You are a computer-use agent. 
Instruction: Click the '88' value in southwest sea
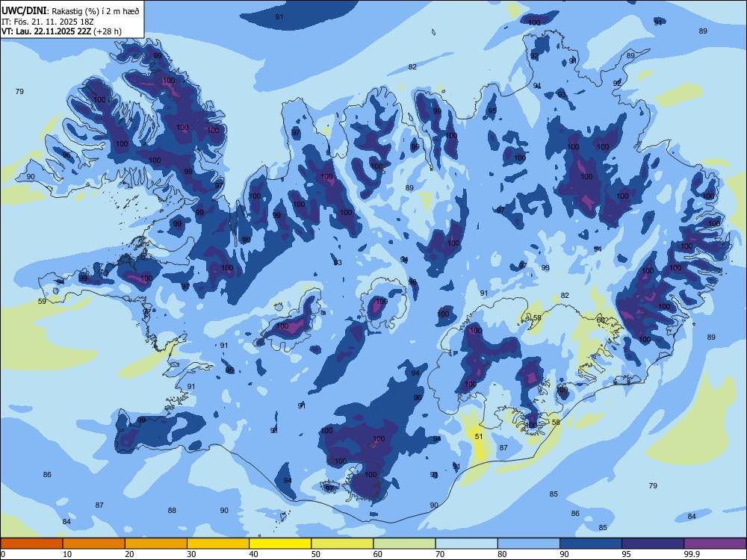click(x=172, y=511)
